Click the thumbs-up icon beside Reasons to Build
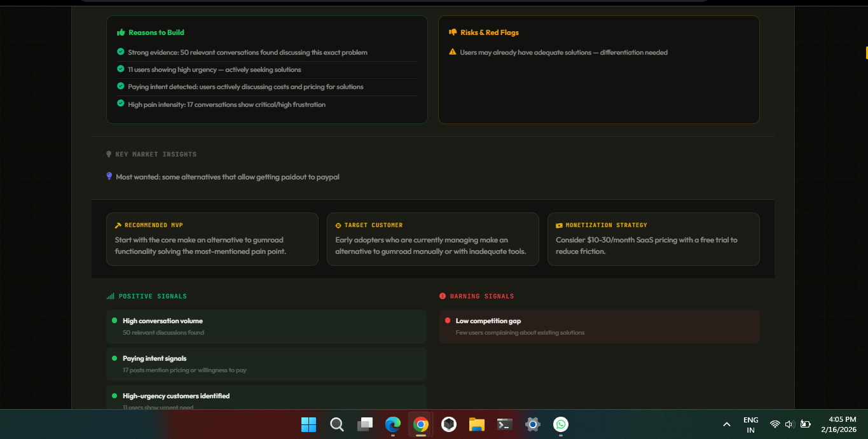This screenshot has width=868, height=439. tap(121, 32)
